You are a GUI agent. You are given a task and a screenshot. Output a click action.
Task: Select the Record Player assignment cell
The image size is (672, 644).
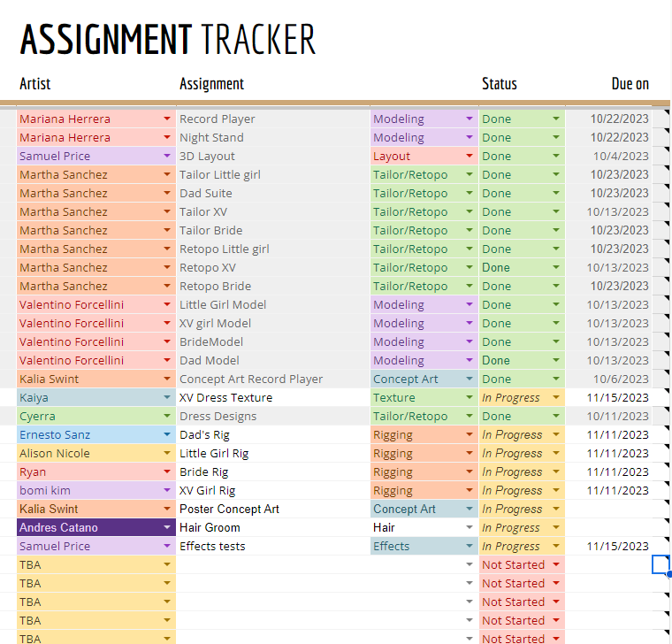[x=273, y=119]
